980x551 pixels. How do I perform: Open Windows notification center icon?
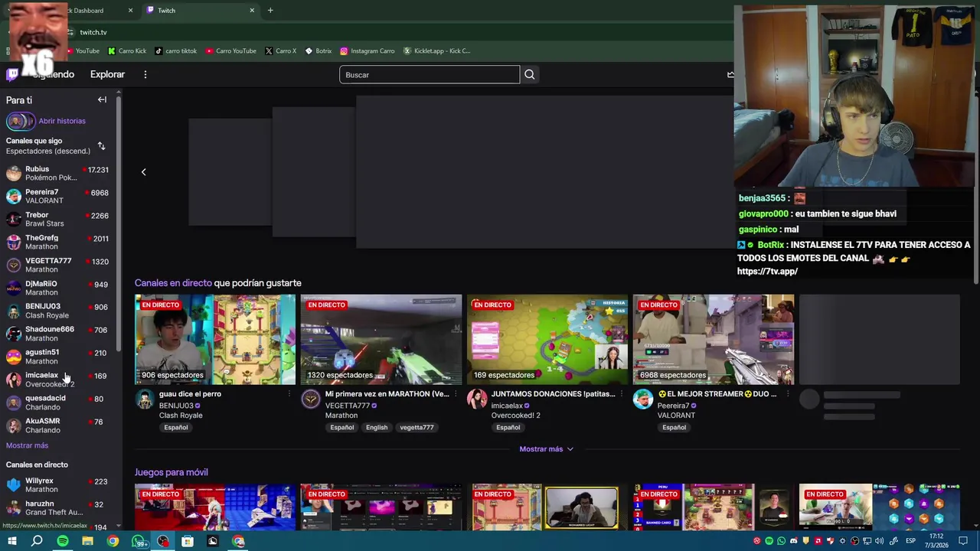pos(964,541)
